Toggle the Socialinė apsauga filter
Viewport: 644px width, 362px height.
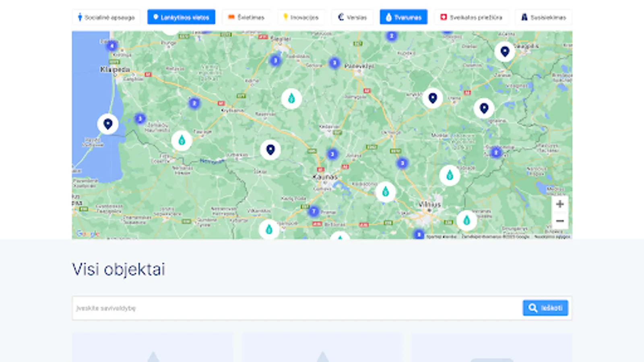(x=106, y=17)
